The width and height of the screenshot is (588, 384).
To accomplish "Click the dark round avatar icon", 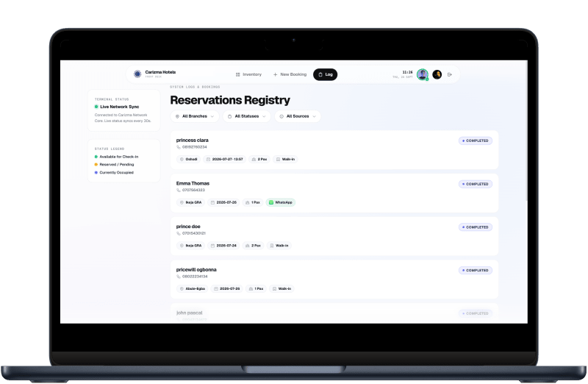I will (437, 74).
